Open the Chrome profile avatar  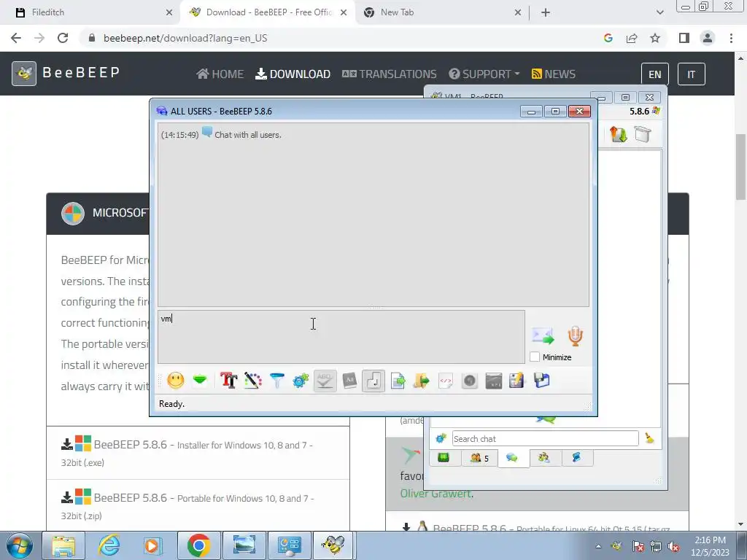point(708,38)
